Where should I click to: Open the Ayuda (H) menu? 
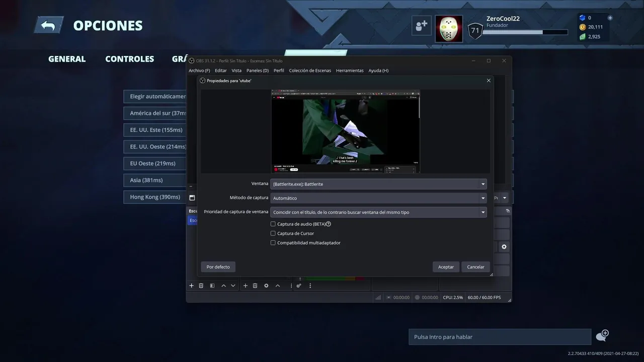(x=378, y=70)
